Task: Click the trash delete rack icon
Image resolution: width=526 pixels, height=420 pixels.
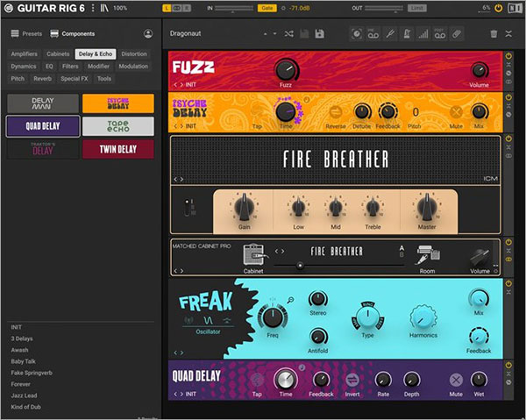Action: point(494,34)
